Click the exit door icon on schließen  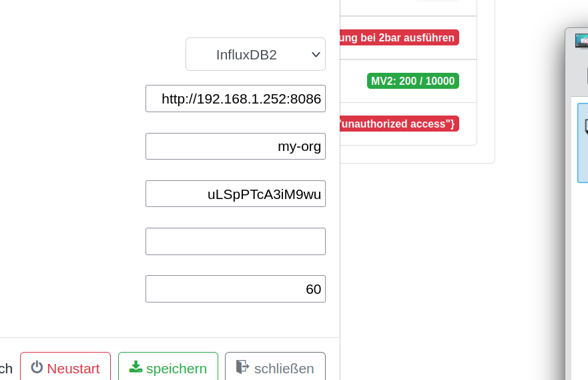(x=242, y=367)
